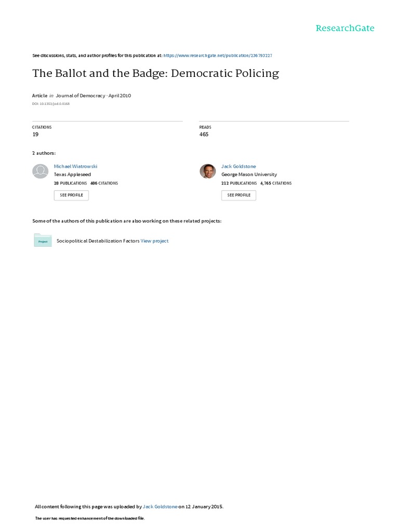Open Jack Goldstone's author name link
Viewport: 399px width, 532px height.
(238, 166)
